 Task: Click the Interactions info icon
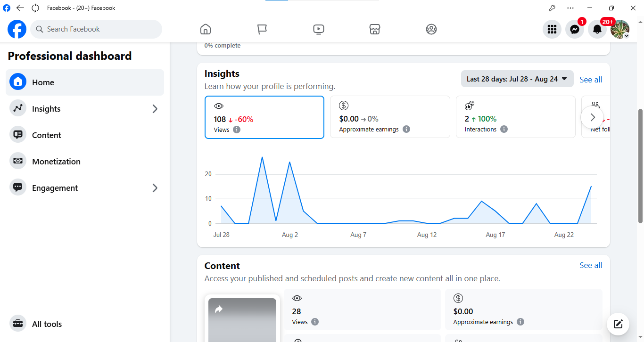pos(504,129)
